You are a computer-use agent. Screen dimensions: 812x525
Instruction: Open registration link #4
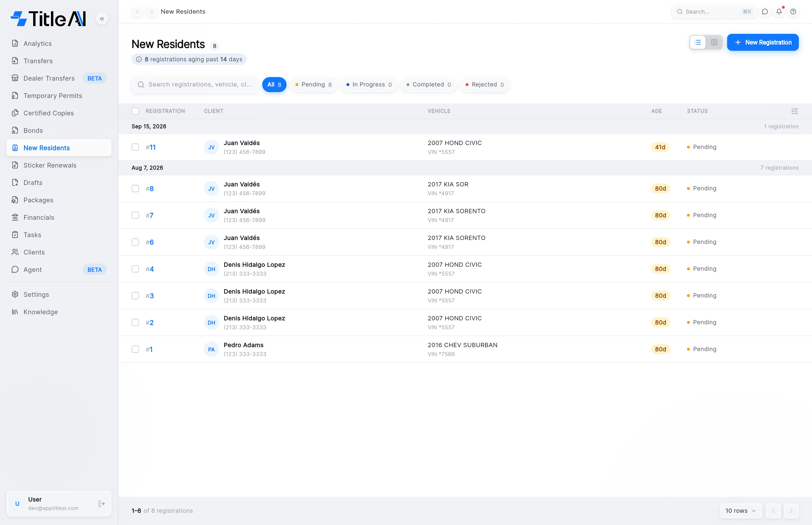(150, 269)
